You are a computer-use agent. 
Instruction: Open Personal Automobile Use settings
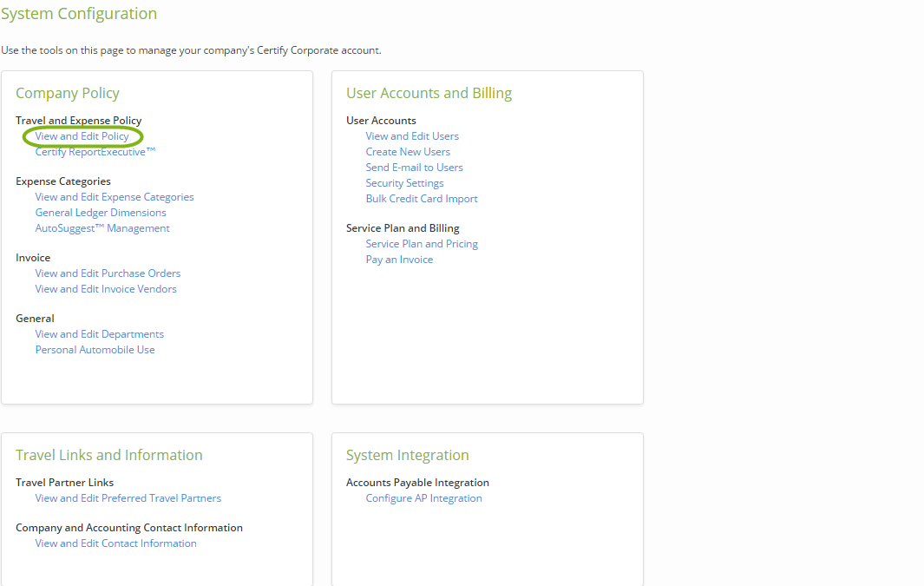(x=95, y=349)
